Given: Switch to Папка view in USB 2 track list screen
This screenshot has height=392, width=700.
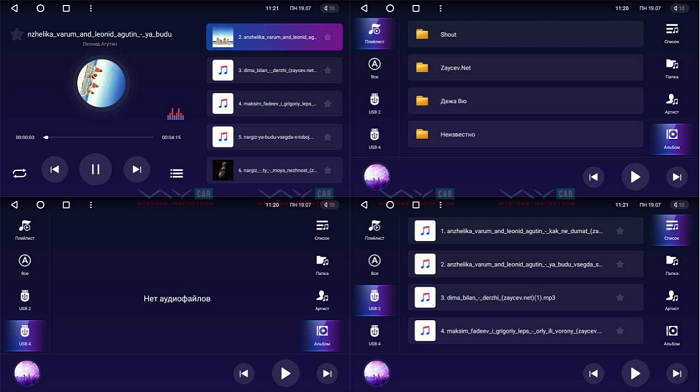Looking at the screenshot, I should click(672, 265).
